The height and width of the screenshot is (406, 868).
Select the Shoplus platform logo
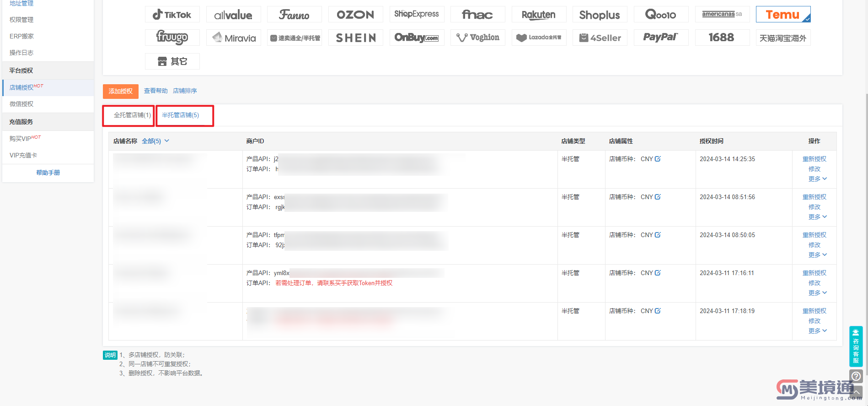click(x=600, y=15)
